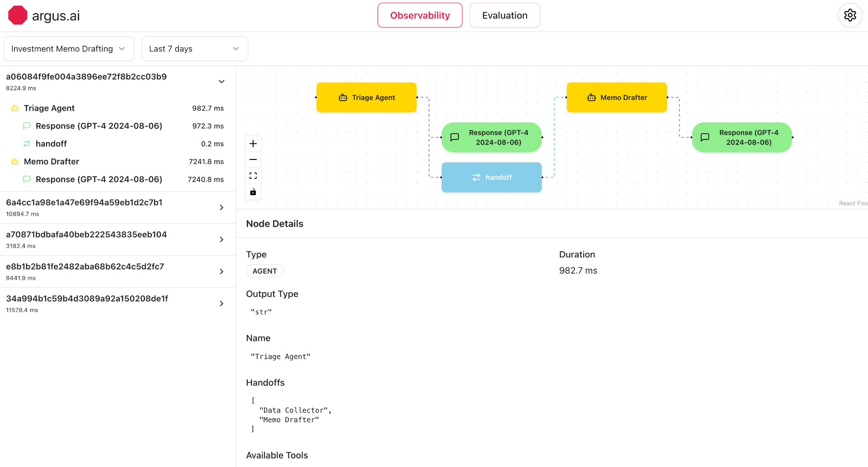Select the handoff node in the flow diagram
Viewport: 868px width, 467px height.
click(x=491, y=177)
